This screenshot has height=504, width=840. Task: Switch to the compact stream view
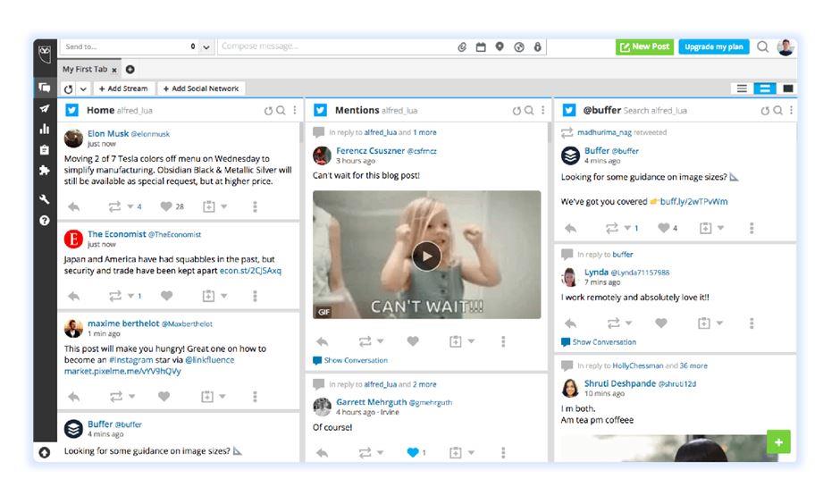(x=741, y=88)
